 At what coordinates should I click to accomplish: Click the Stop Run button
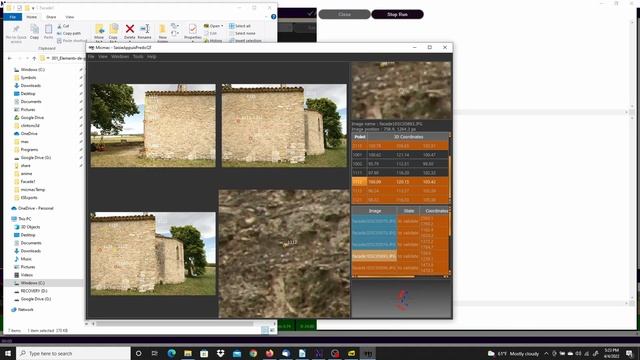[397, 14]
